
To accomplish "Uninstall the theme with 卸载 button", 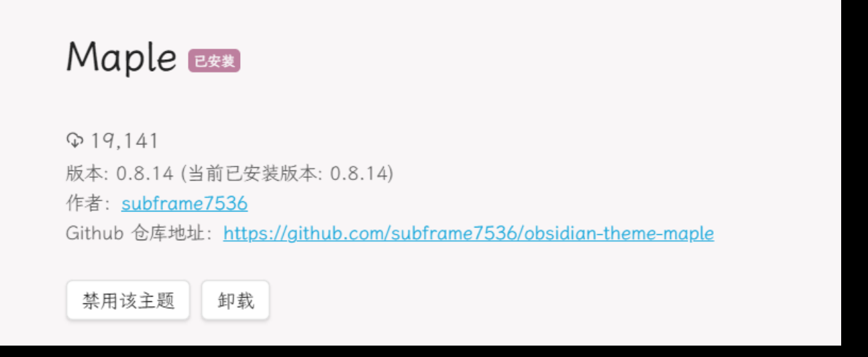I will point(235,301).
